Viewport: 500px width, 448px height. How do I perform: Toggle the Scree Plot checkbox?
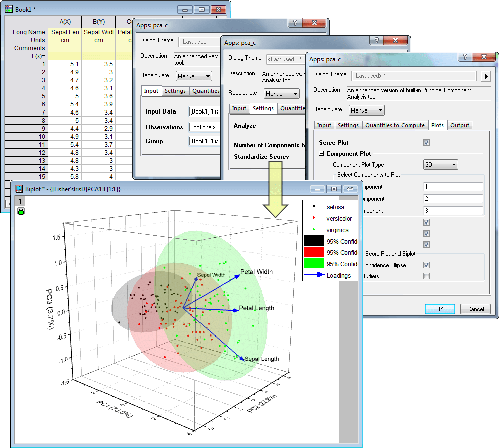pyautogui.click(x=426, y=143)
